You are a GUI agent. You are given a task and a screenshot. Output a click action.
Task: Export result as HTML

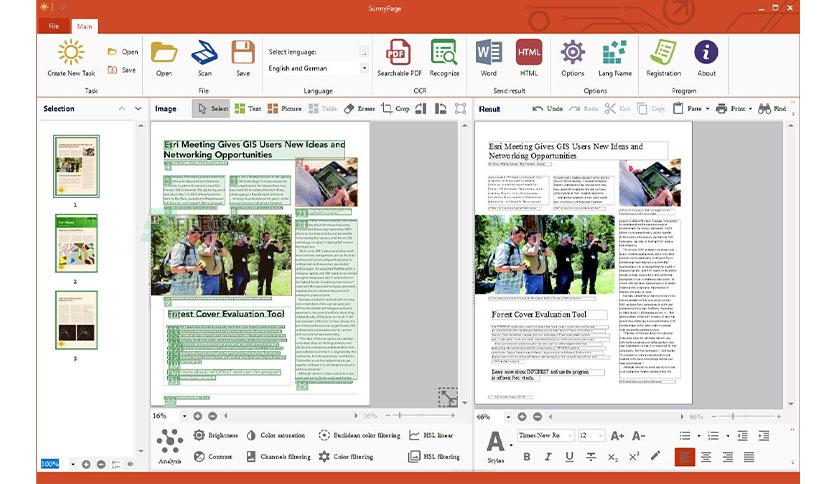point(529,53)
